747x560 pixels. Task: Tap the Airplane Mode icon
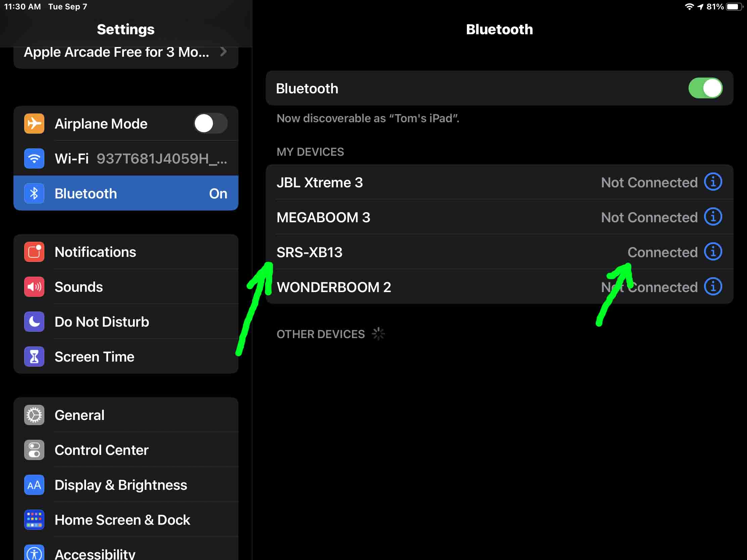point(34,124)
